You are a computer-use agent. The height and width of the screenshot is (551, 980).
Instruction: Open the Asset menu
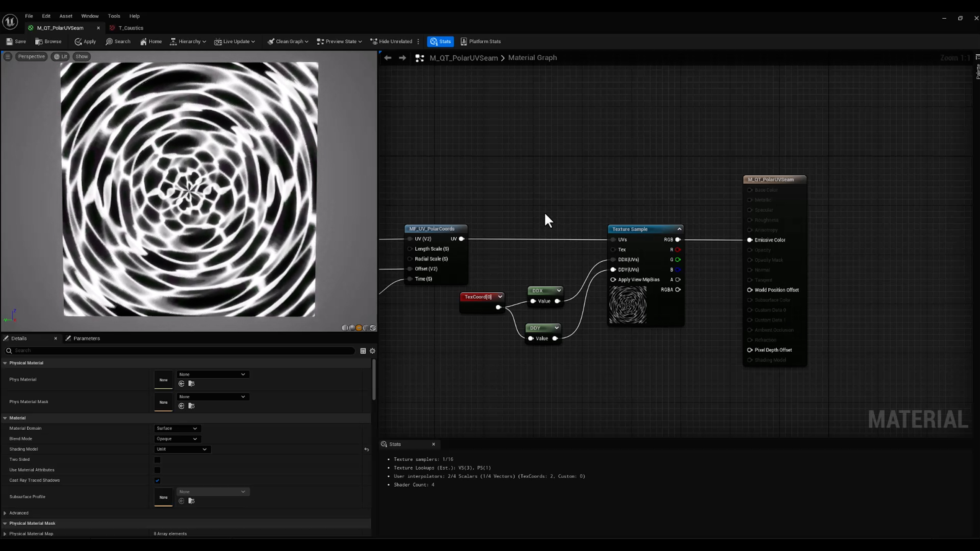point(65,16)
